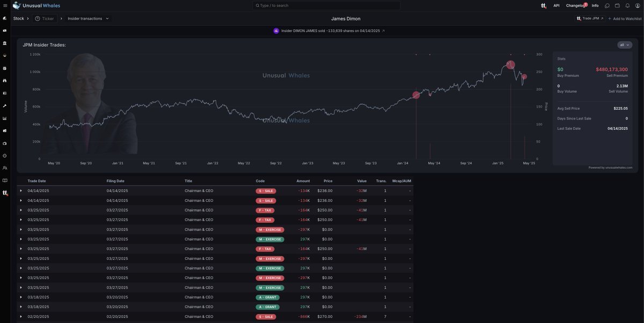Open the institutions bank icon in left sidebar
This screenshot has height=323, width=644.
[x=5, y=43]
